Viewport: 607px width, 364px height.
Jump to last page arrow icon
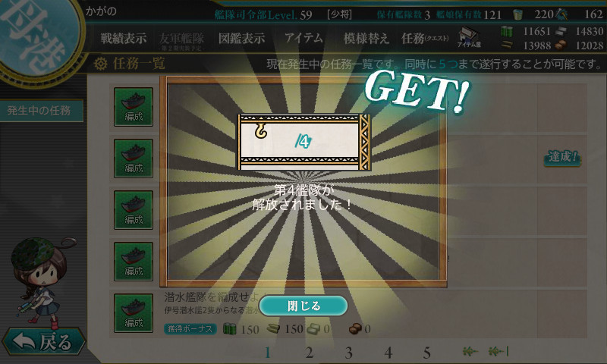tap(498, 351)
